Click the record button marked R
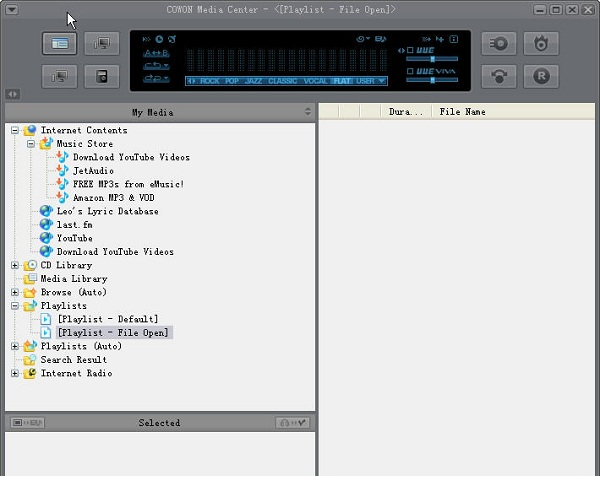Viewport: 600px width, 495px height. (541, 76)
